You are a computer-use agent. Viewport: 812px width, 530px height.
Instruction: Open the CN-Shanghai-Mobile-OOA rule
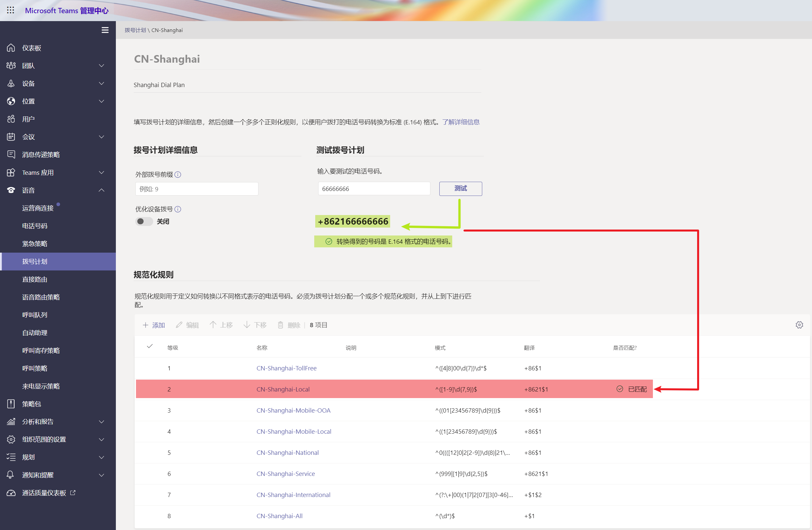pyautogui.click(x=293, y=410)
